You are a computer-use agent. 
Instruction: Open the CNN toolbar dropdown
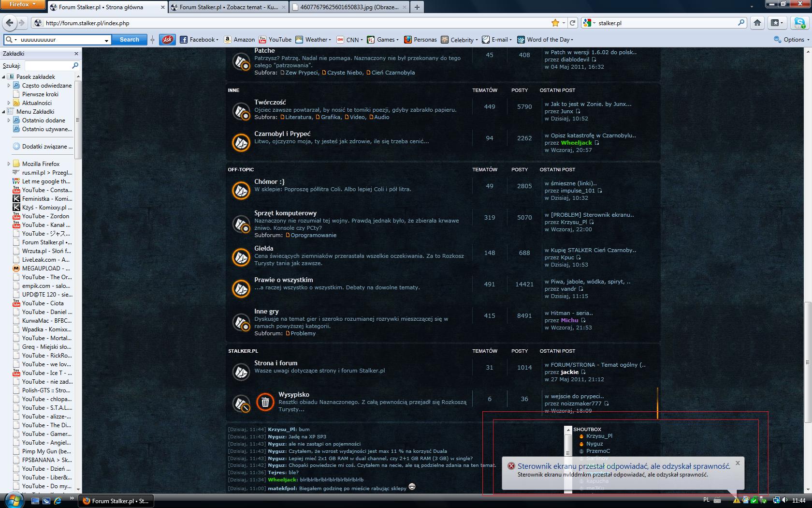[x=350, y=40]
